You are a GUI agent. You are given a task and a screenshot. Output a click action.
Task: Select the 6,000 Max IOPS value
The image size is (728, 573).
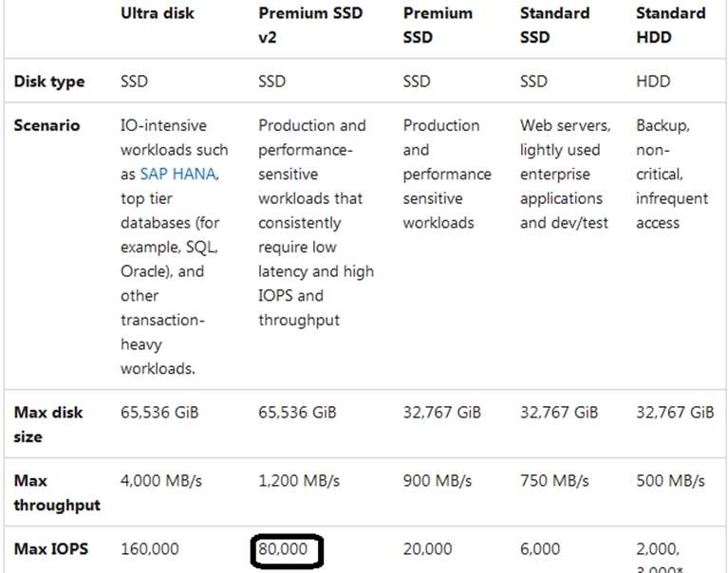(x=540, y=549)
